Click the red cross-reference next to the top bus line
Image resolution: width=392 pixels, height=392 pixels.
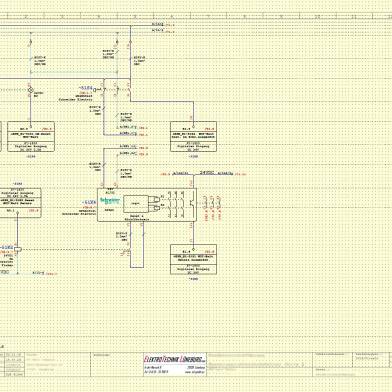[170, 25]
